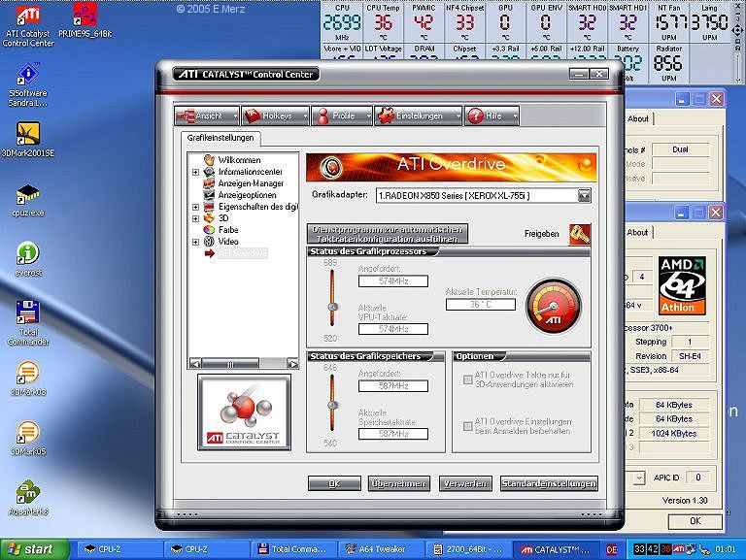746x560 pixels.
Task: Click the memory clock slider handle
Action: click(x=332, y=405)
